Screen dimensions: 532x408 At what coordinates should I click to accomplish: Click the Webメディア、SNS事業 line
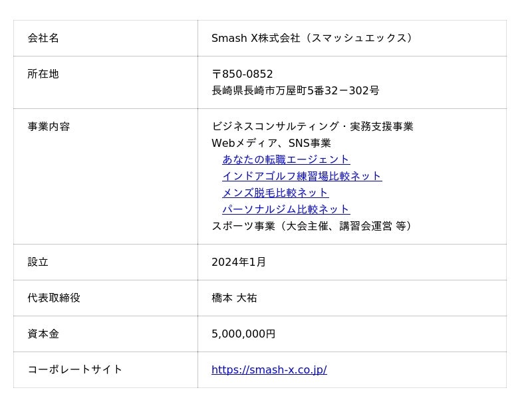point(271,143)
